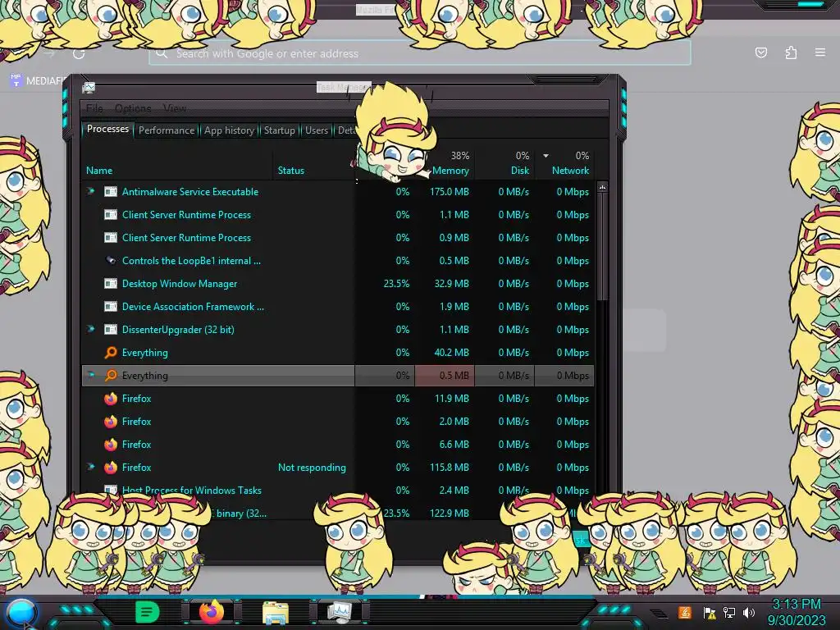This screenshot has height=630, width=840.
Task: Open the Firefox hamburger application menu
Action: click(x=820, y=52)
